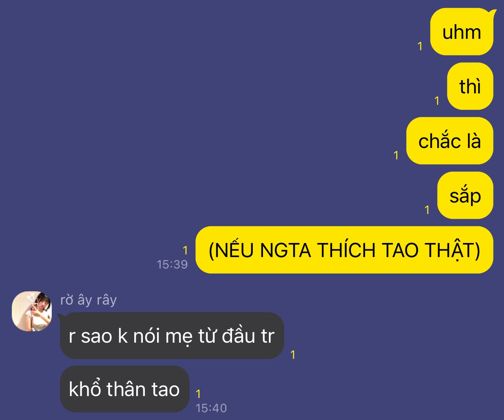Tap the 'khổ thân tao' message bubble

[x=124, y=389]
